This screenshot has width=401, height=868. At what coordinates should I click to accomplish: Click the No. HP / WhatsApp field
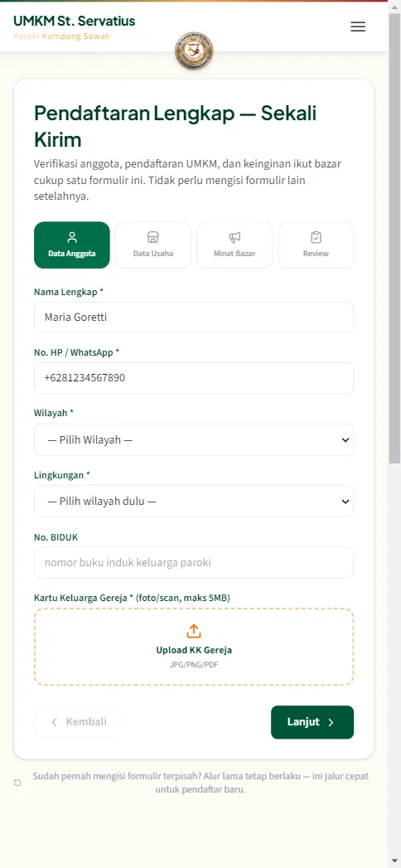(x=194, y=378)
